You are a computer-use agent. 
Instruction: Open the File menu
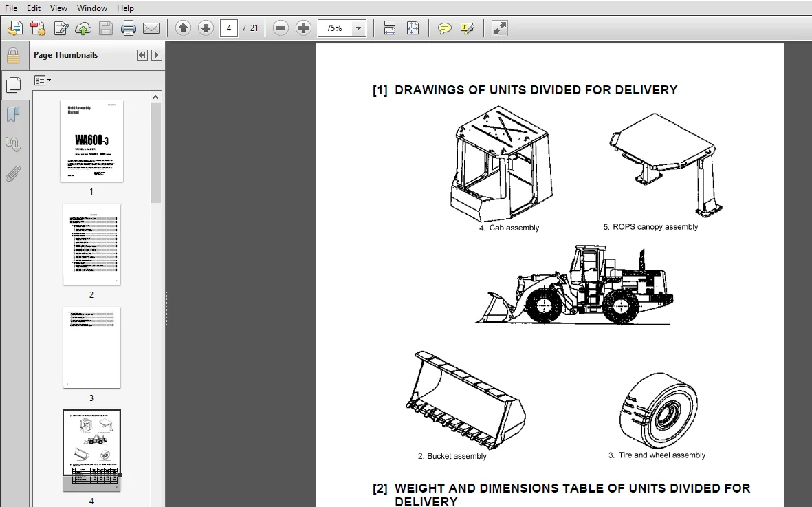coord(10,8)
